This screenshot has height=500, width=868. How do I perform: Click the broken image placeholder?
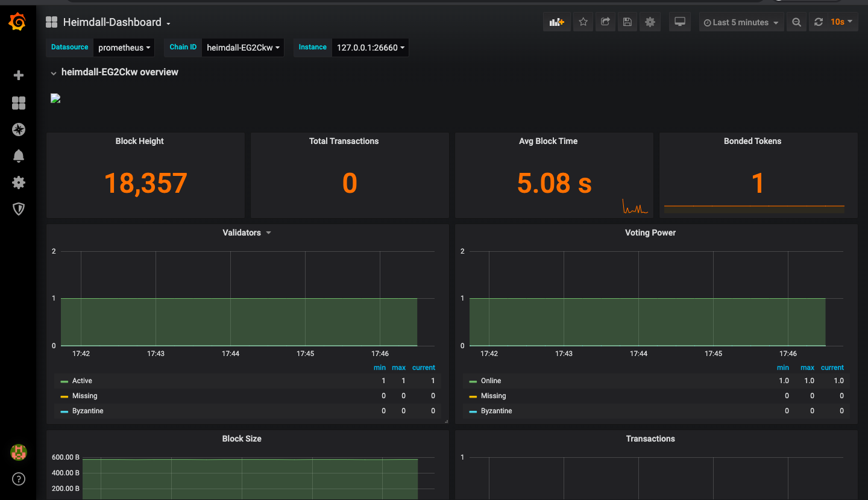tap(55, 99)
